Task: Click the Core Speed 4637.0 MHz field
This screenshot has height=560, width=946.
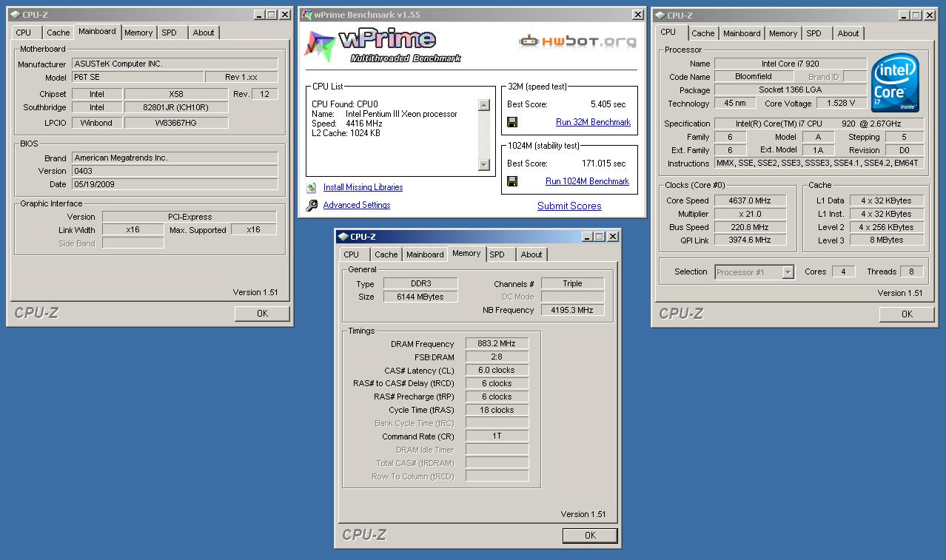Action: point(749,200)
